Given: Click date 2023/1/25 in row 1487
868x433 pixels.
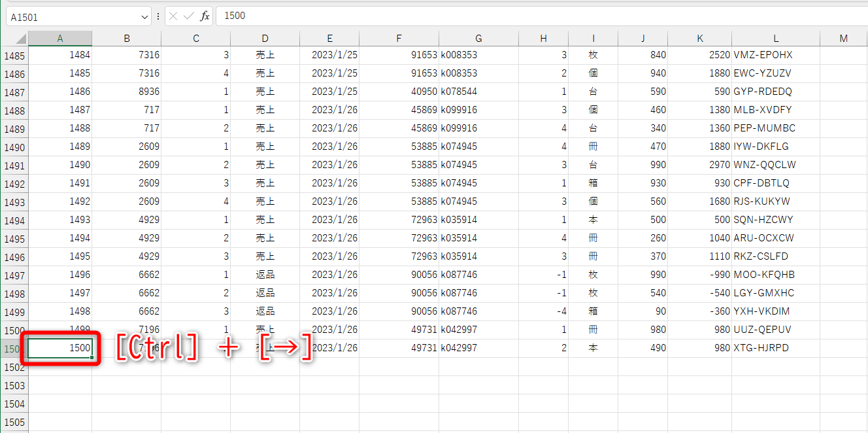Looking at the screenshot, I should coord(330,92).
